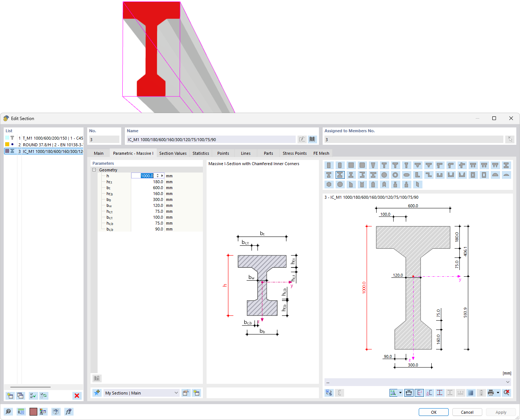
Task: Click the delete section red X icon
Action: 77,396
